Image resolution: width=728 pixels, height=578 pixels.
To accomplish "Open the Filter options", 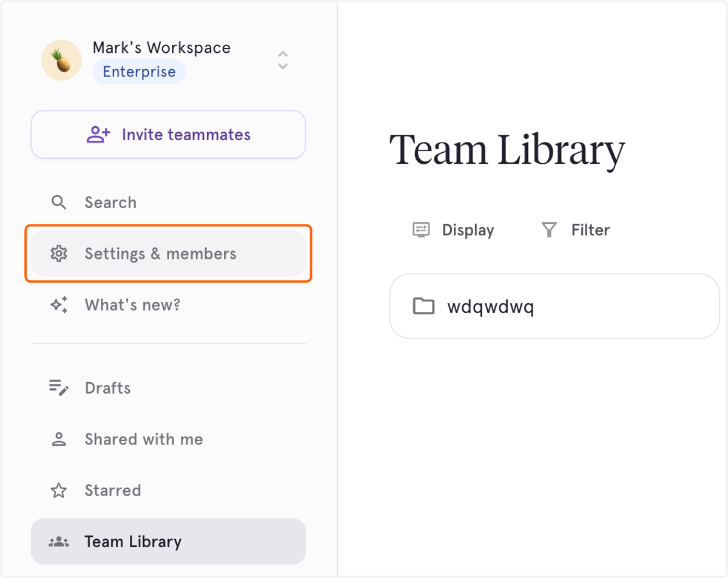I will point(575,230).
